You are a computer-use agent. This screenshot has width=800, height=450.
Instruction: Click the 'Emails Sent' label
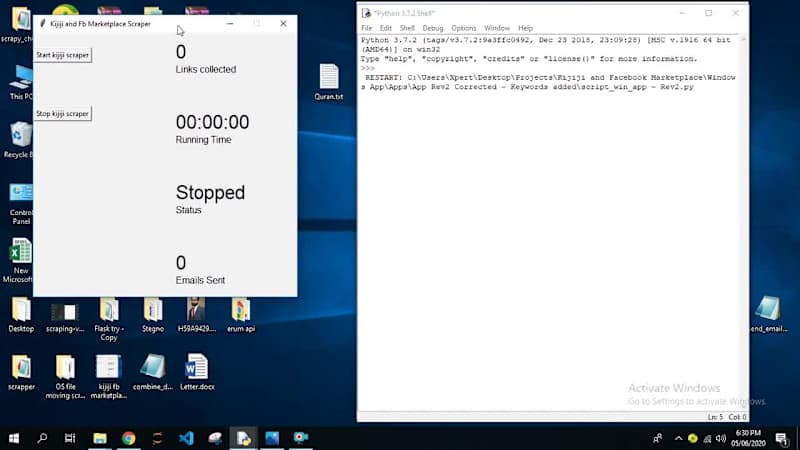pos(200,280)
